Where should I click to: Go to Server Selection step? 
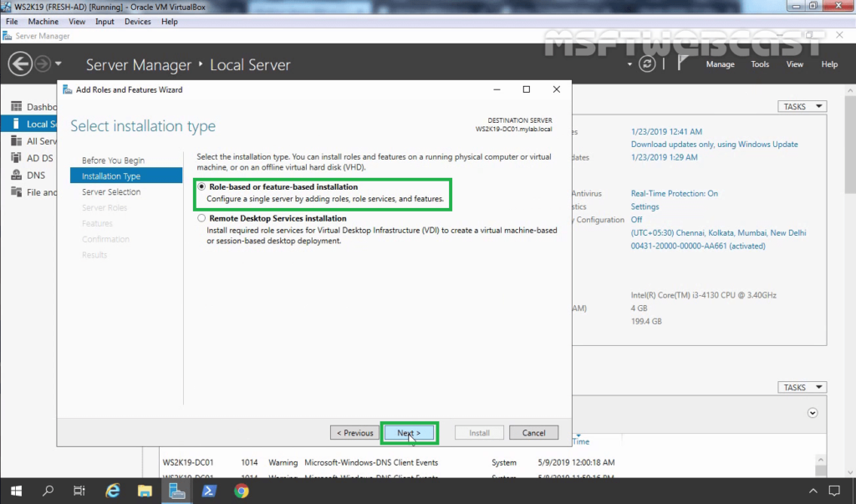pos(111,191)
